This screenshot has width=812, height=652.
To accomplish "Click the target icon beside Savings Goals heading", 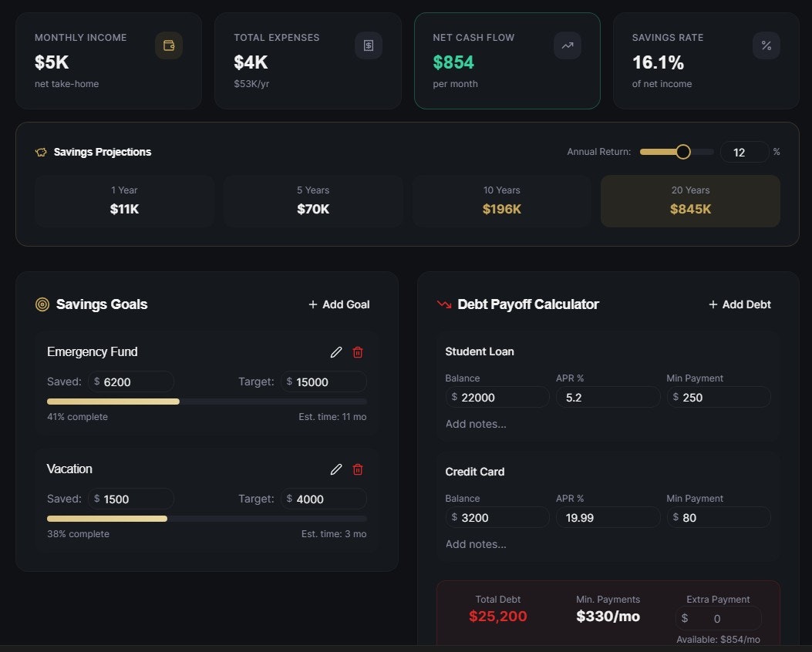I will 42,304.
